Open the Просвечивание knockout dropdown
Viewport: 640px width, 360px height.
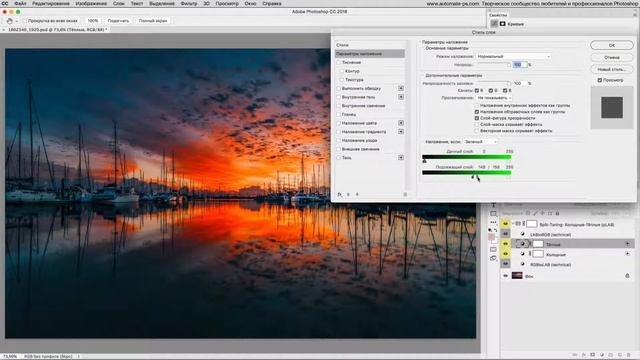(x=493, y=98)
